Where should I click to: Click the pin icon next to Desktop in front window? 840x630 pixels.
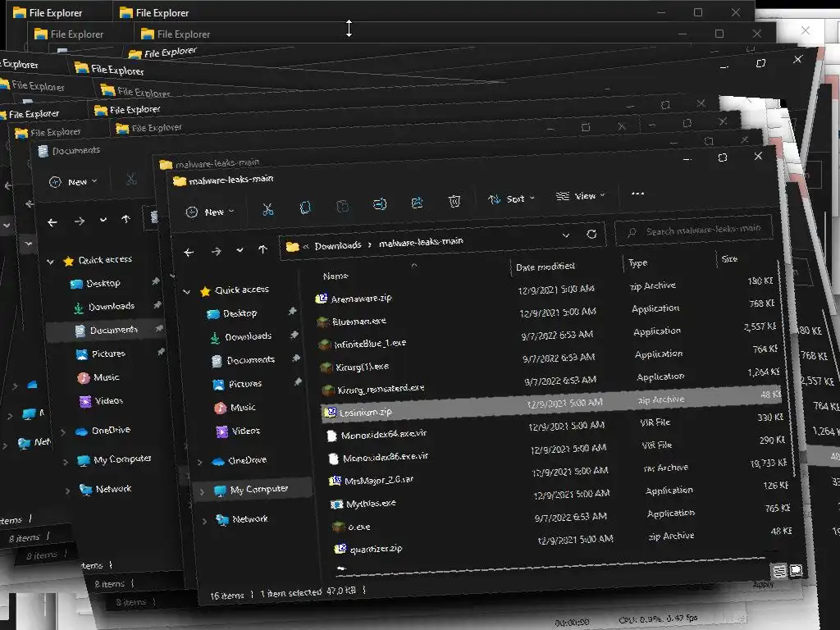point(292,311)
